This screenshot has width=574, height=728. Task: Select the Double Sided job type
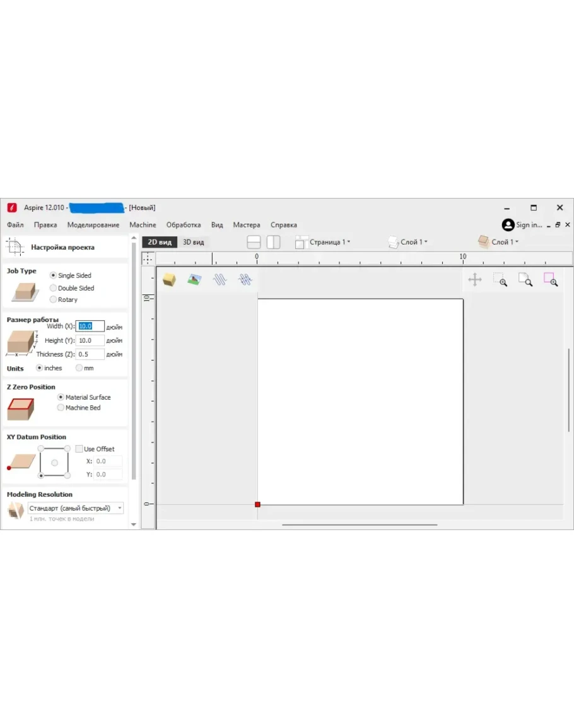(54, 288)
